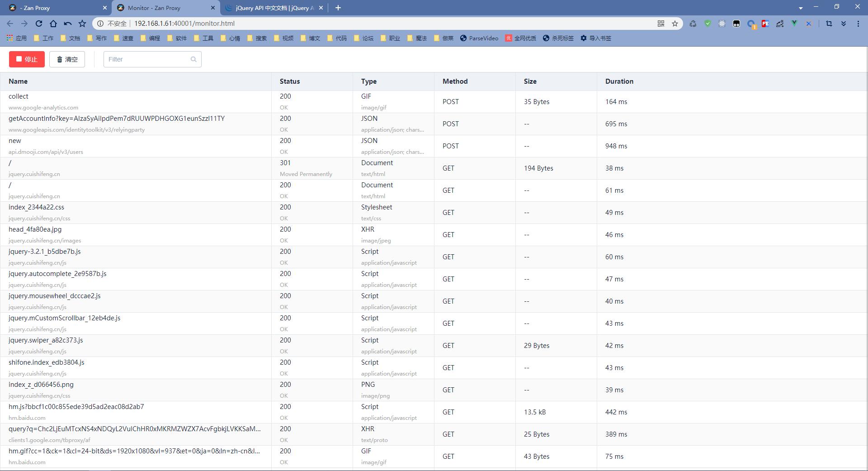This screenshot has width=868, height=471.
Task: Select the 'new' api.dmooji.com request
Action: (x=434, y=146)
